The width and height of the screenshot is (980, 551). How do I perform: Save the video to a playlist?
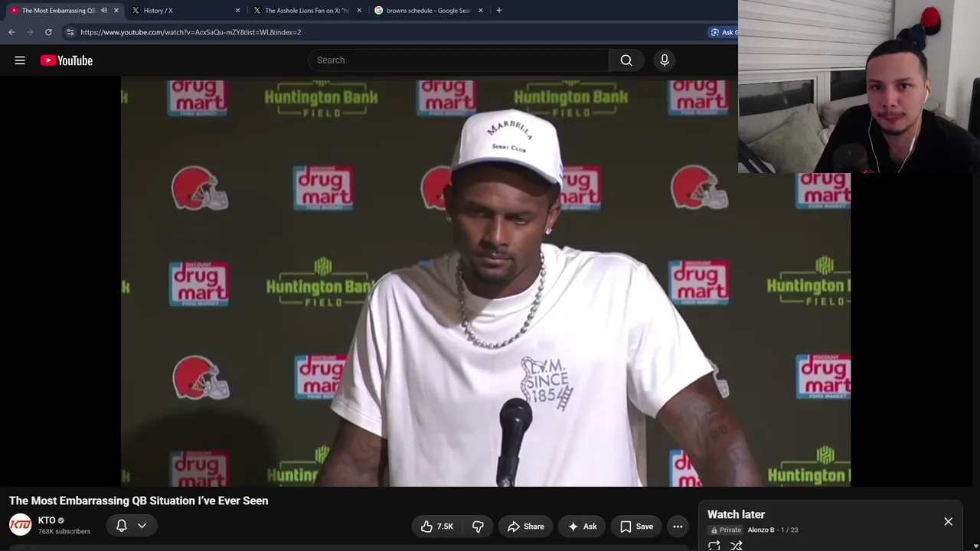point(636,527)
